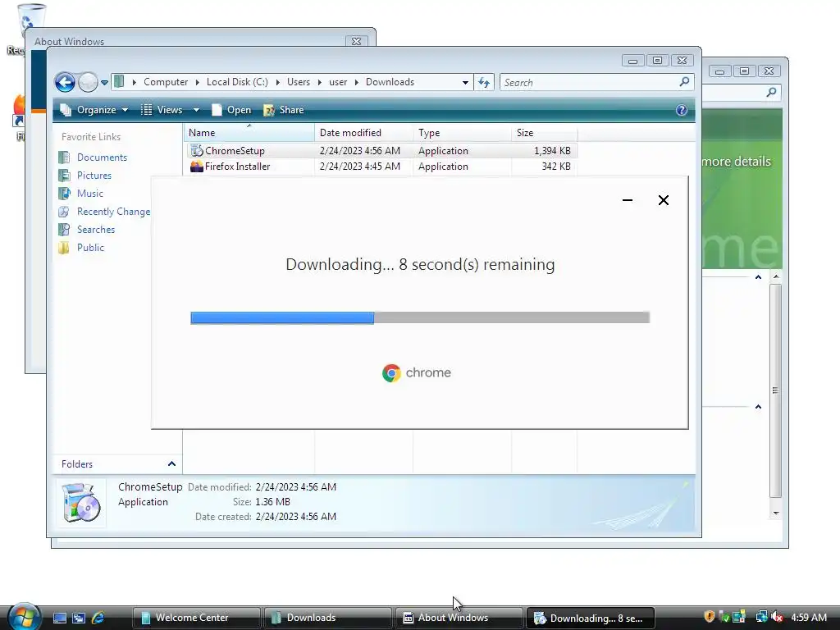Click the Help question mark icon
840x630 pixels.
682,110
